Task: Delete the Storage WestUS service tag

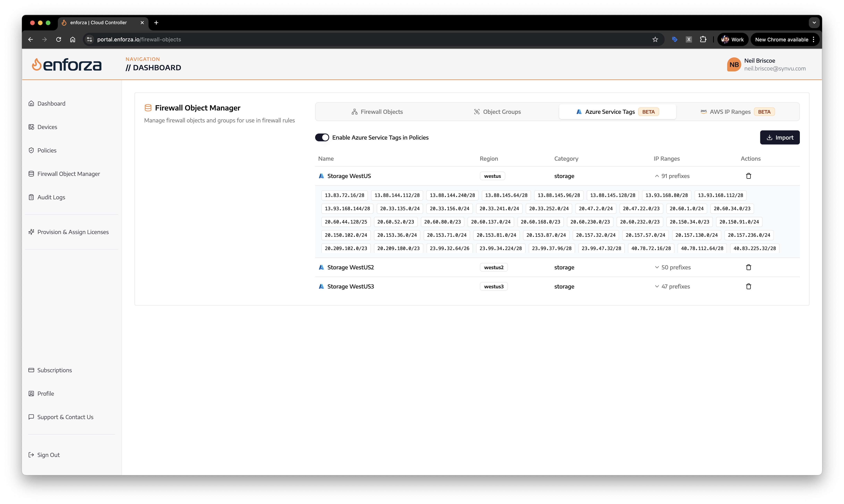Action: point(748,176)
